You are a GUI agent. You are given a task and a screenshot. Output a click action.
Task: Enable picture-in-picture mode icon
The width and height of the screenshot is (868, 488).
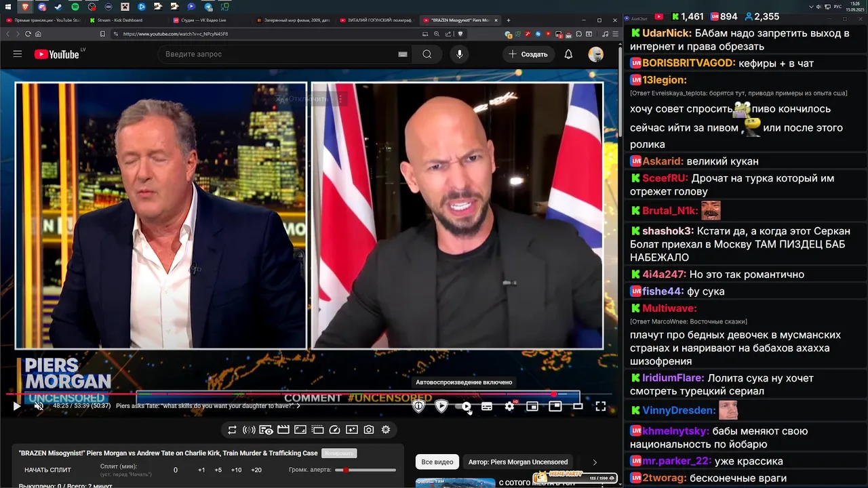[555, 406]
